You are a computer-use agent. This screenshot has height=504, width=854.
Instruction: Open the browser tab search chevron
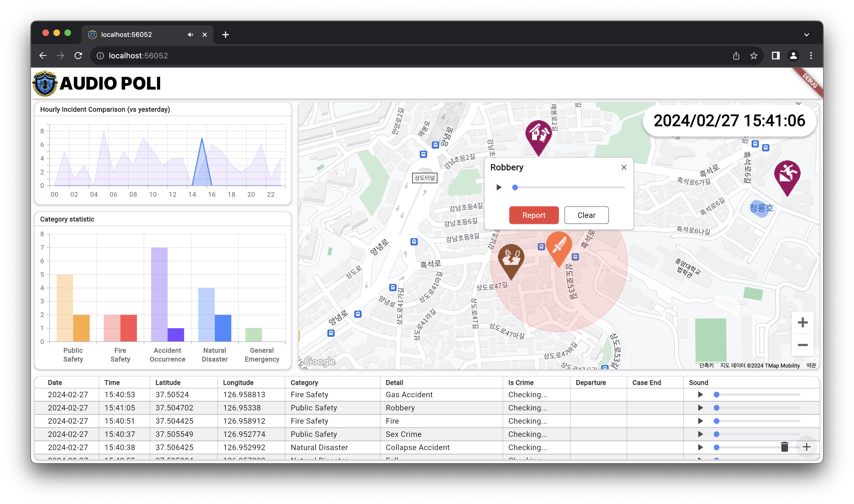[806, 35]
